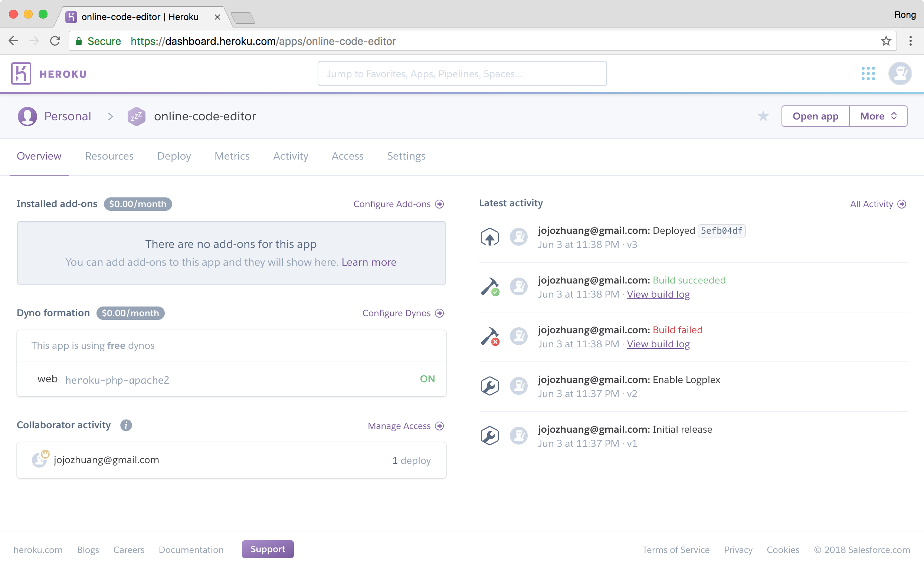
Task: Switch to the Overview tab
Action: point(39,156)
